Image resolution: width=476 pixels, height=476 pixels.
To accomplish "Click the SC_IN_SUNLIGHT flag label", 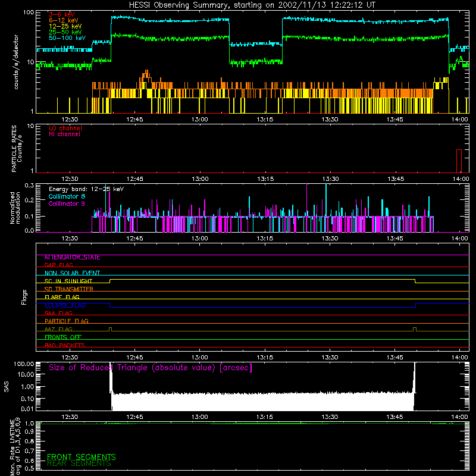I will [68, 281].
